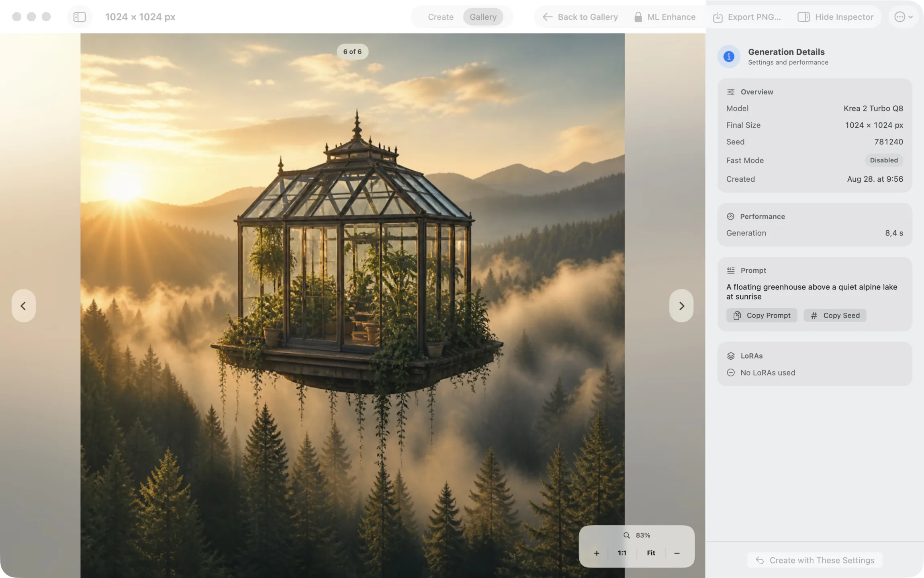Click the Final Size value in the Overview

(x=874, y=125)
